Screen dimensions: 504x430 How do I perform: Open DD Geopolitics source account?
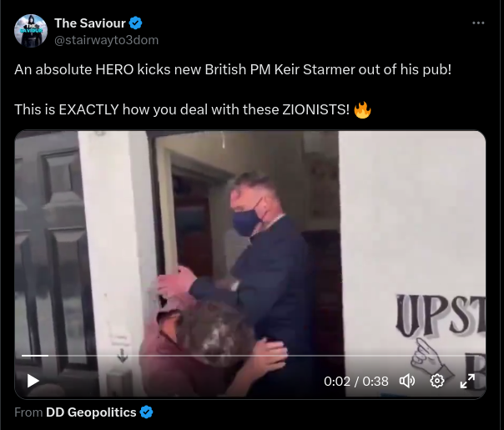(x=91, y=412)
